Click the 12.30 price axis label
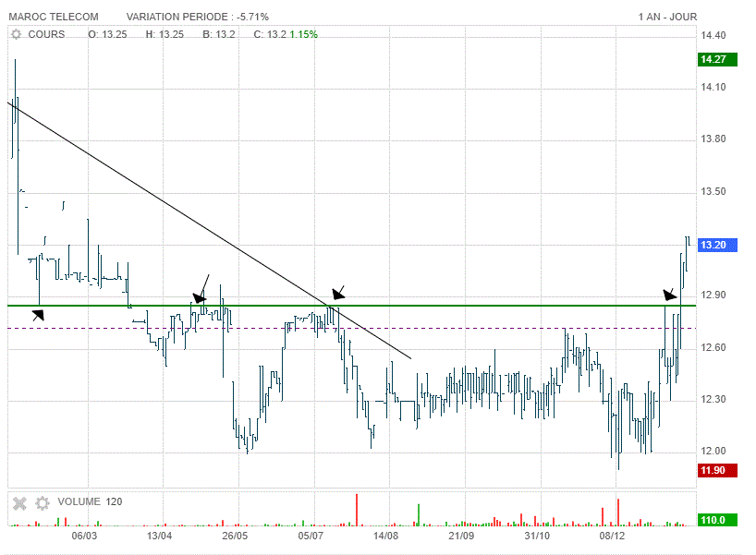The height and width of the screenshot is (555, 756). (x=713, y=399)
